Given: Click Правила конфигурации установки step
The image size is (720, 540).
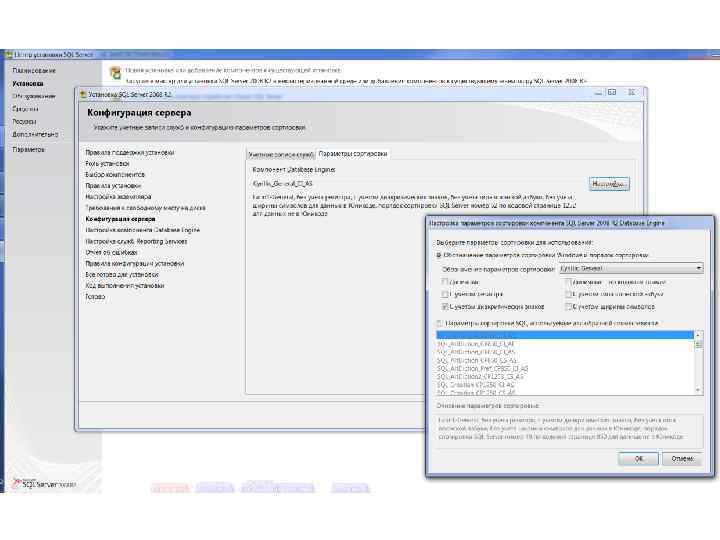Looking at the screenshot, I should 135,264.
